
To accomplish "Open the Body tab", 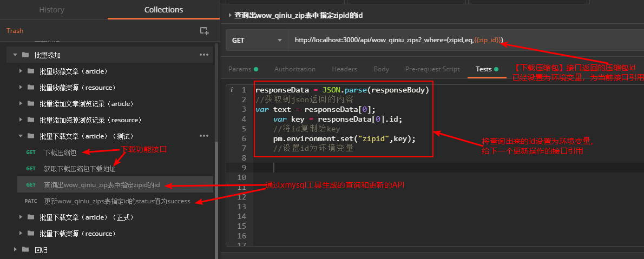I will click(x=381, y=69).
